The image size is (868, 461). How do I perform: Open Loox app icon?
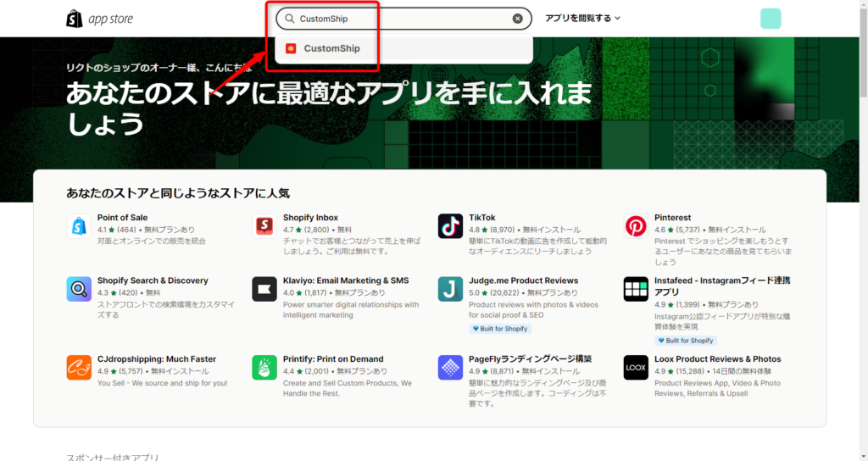click(x=636, y=368)
